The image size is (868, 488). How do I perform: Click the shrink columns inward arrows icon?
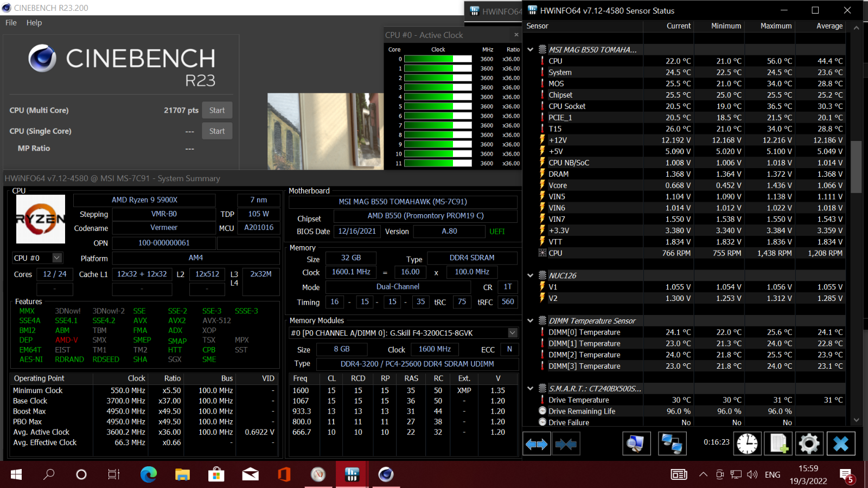click(566, 444)
